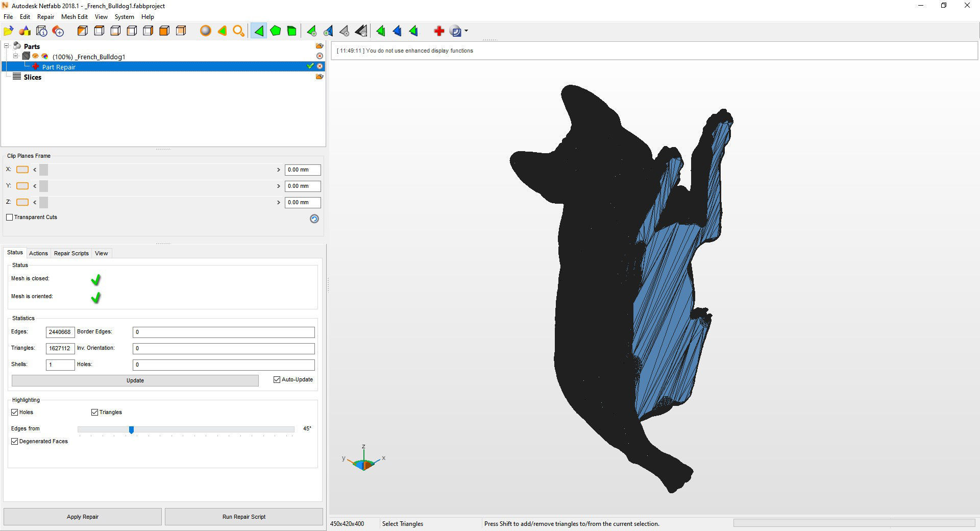Toggle the Holes highlighting checkbox
This screenshot has width=980, height=531.
point(15,412)
